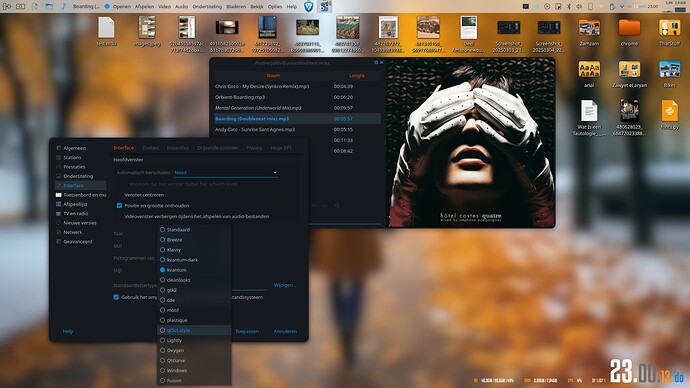Open the Ondertiteling menu in top bar

[207, 7]
